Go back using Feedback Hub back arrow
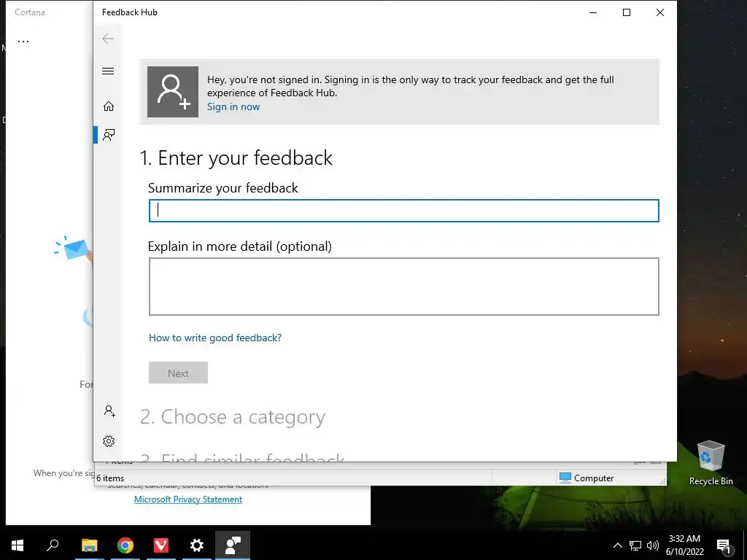 (x=108, y=39)
